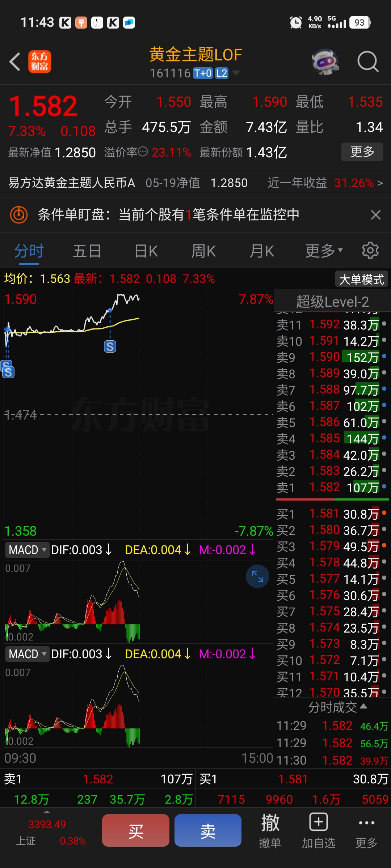Tap the bottom 卖1 1.582 107万 bar
391x868 pixels.
[98, 779]
